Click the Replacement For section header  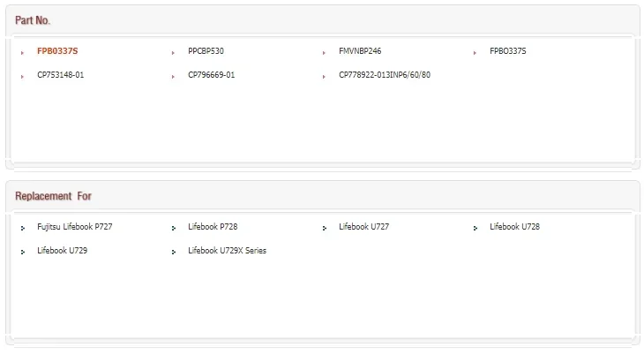pyautogui.click(x=53, y=196)
